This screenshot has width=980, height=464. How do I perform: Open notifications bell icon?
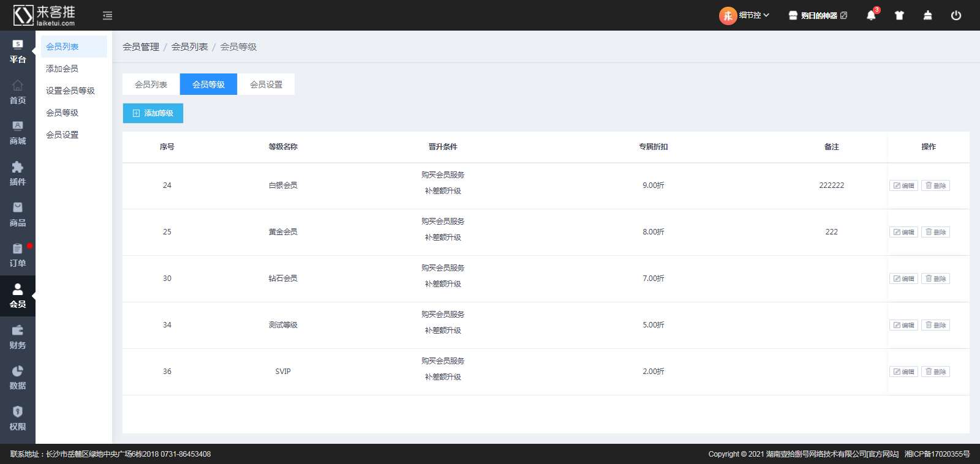872,15
